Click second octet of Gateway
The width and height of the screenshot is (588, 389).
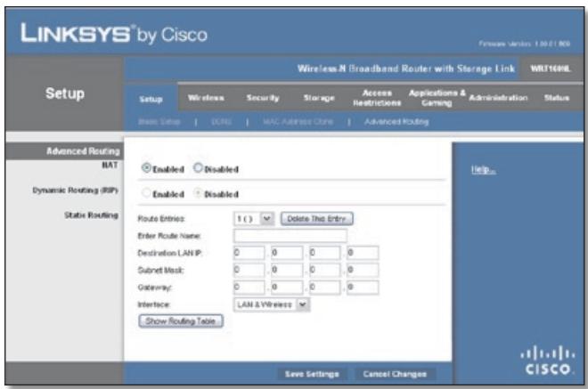[x=287, y=288]
